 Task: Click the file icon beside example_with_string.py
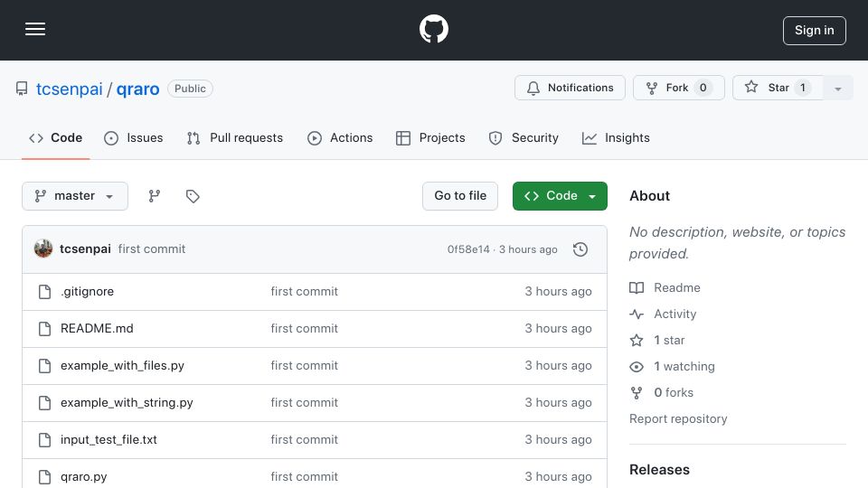tap(45, 403)
